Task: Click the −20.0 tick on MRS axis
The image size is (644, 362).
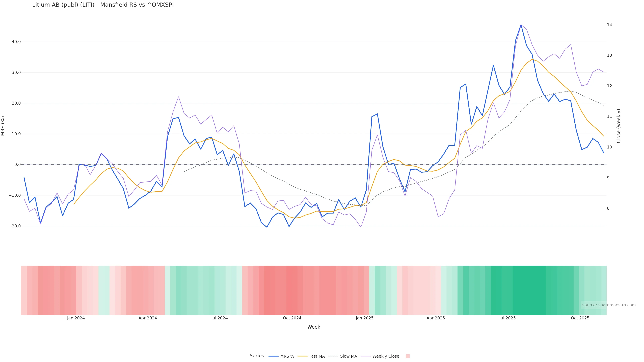Action: click(15, 226)
